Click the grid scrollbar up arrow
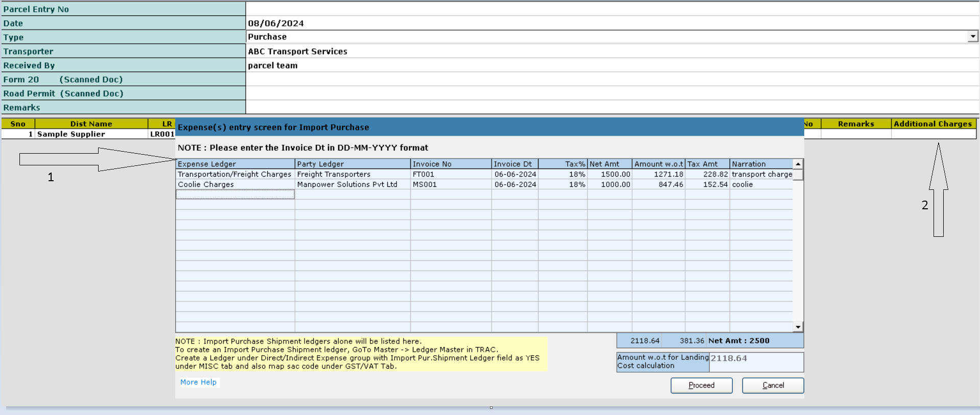Image resolution: width=980 pixels, height=415 pixels. coord(798,164)
